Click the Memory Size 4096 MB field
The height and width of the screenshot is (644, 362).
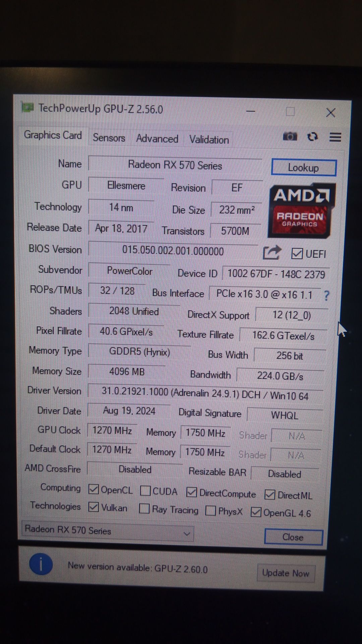coord(127,372)
